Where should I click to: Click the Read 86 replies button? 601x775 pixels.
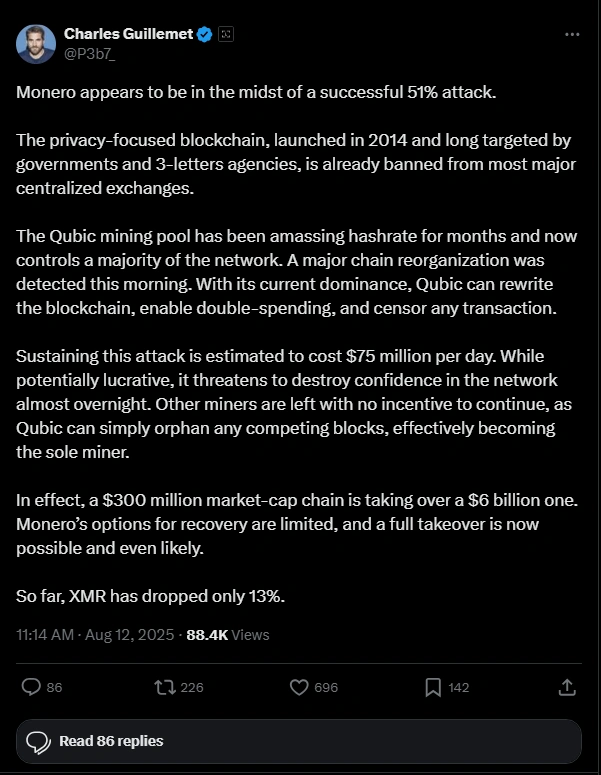point(299,741)
